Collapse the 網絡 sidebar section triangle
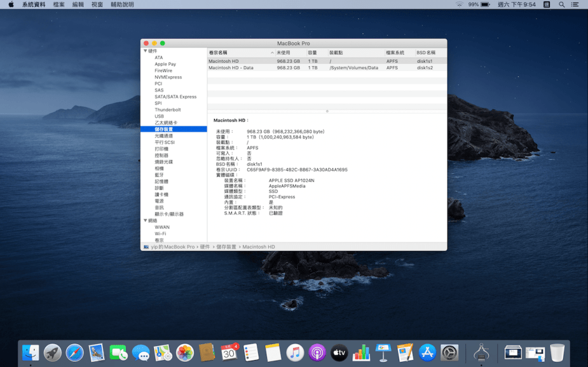Screen dimensions: 588x367 click(145, 221)
